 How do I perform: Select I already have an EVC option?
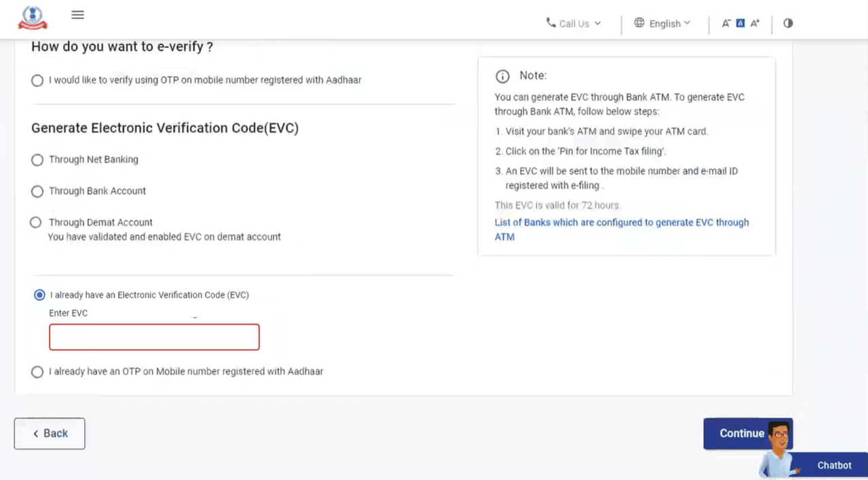coord(39,295)
